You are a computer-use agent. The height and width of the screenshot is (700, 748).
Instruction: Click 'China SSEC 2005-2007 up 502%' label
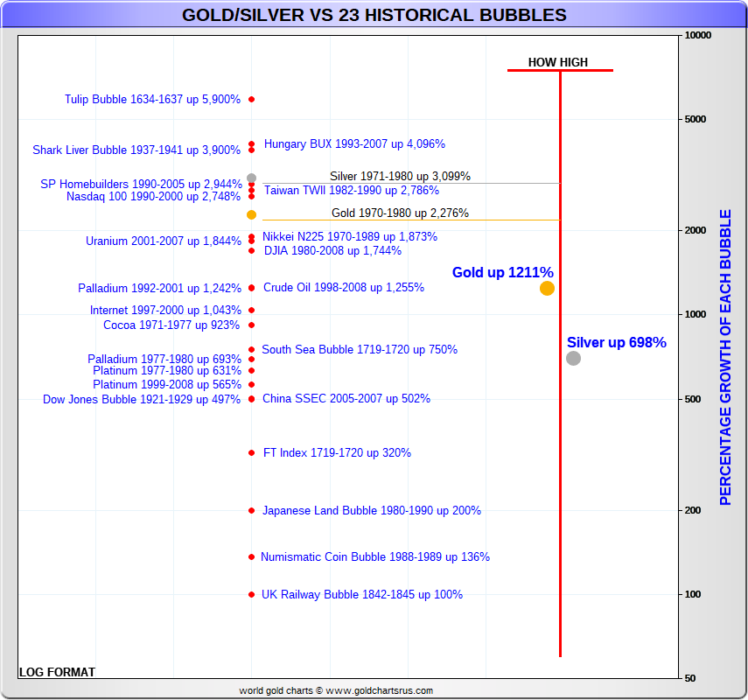point(346,398)
